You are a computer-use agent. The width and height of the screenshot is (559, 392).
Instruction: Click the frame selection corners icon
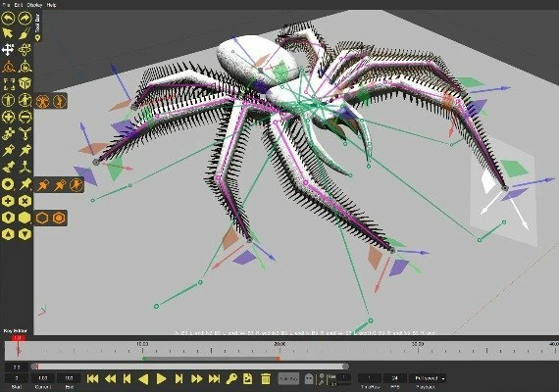click(8, 83)
